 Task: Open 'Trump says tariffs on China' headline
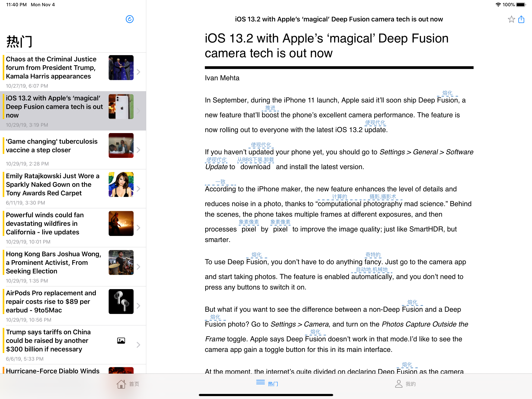tap(48, 341)
